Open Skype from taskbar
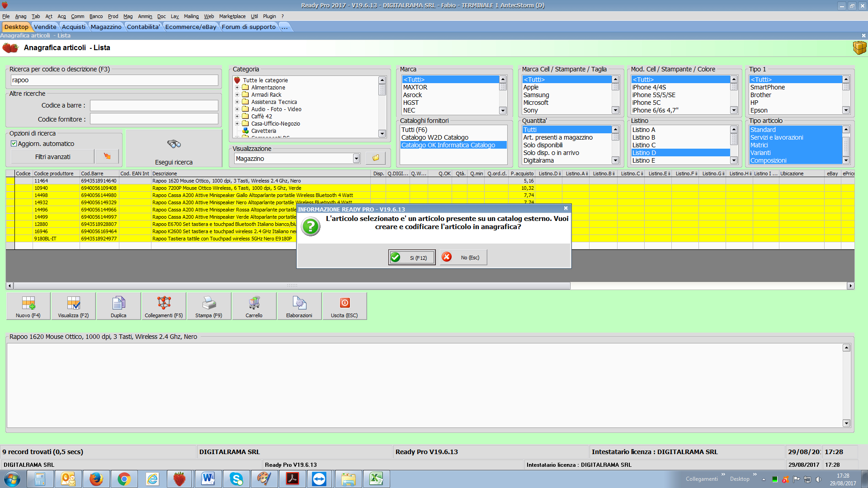 (x=236, y=479)
